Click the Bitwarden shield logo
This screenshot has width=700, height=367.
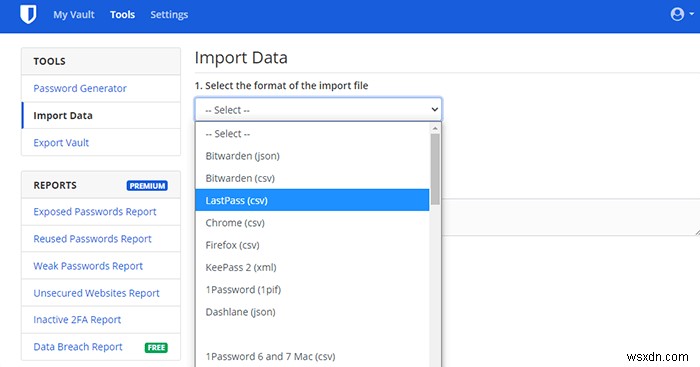pos(28,14)
